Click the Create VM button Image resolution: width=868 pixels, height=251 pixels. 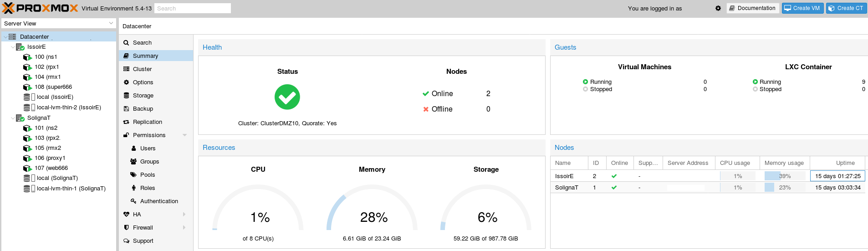point(802,8)
